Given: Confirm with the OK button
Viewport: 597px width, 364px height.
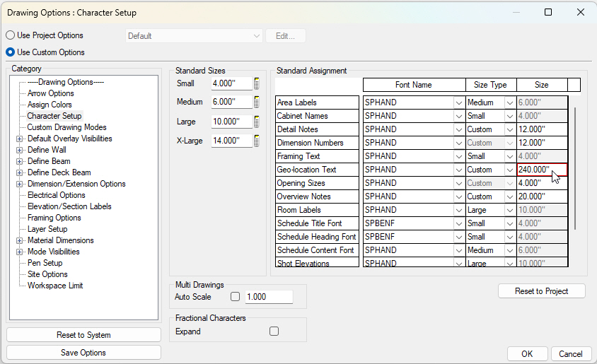Looking at the screenshot, I should click(527, 353).
